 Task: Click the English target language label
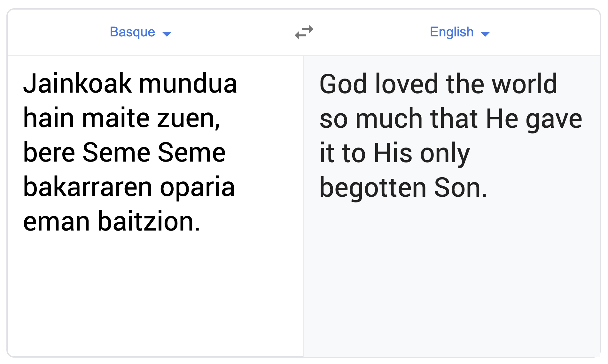pyautogui.click(x=451, y=32)
